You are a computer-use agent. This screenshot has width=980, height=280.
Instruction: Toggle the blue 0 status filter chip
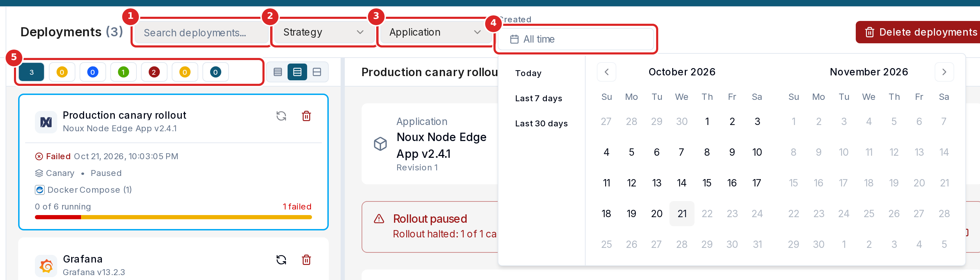pos(92,72)
